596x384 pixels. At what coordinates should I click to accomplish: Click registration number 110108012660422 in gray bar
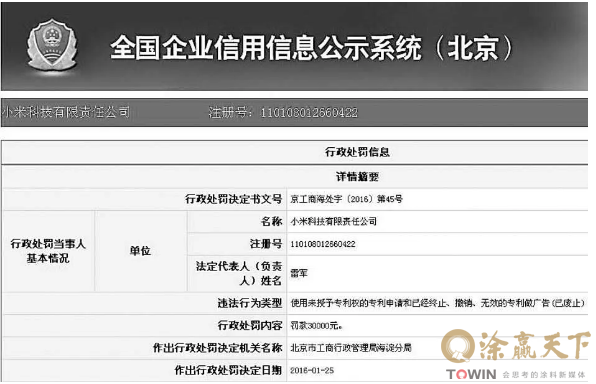pos(309,113)
